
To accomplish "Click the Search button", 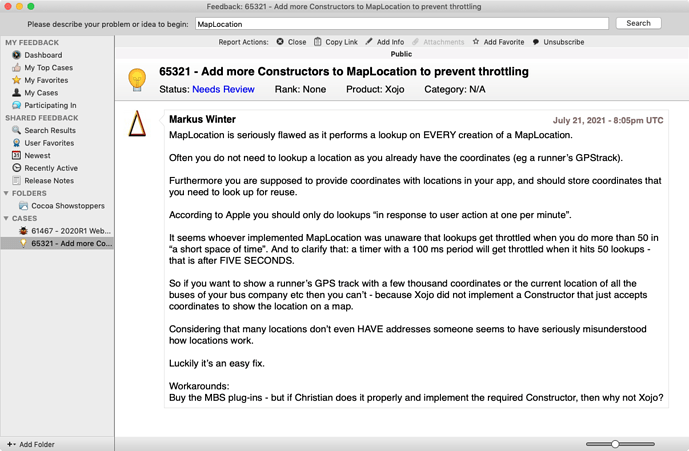I will [638, 23].
